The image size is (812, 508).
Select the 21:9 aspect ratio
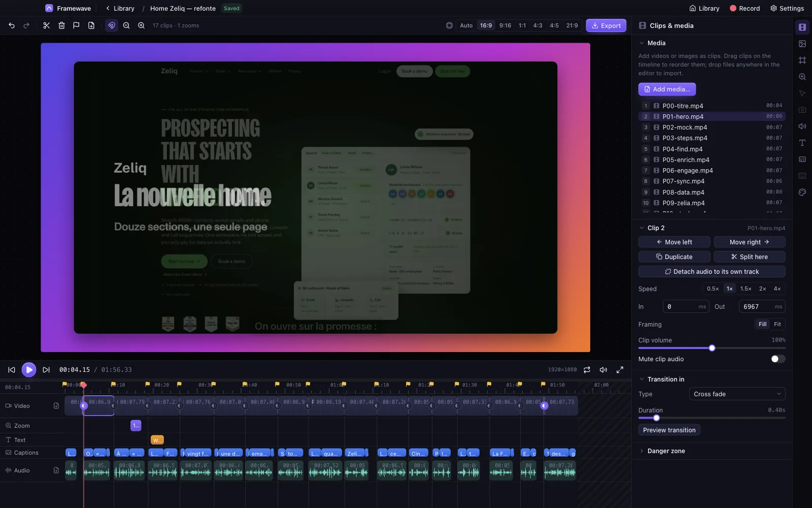click(572, 25)
